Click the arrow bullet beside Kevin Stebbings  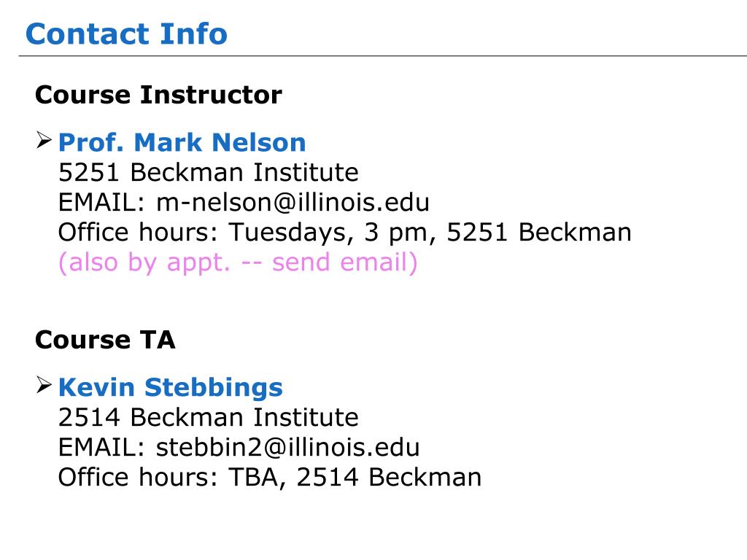pyautogui.click(x=44, y=385)
